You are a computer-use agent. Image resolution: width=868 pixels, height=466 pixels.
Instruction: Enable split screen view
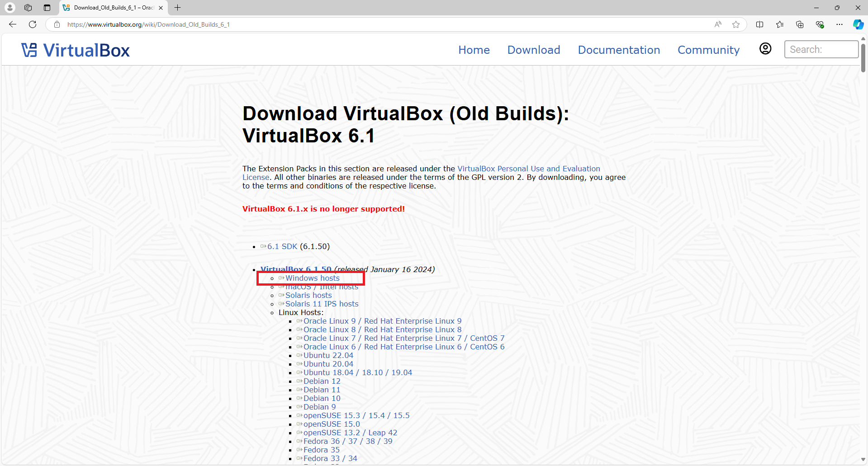tap(760, 24)
